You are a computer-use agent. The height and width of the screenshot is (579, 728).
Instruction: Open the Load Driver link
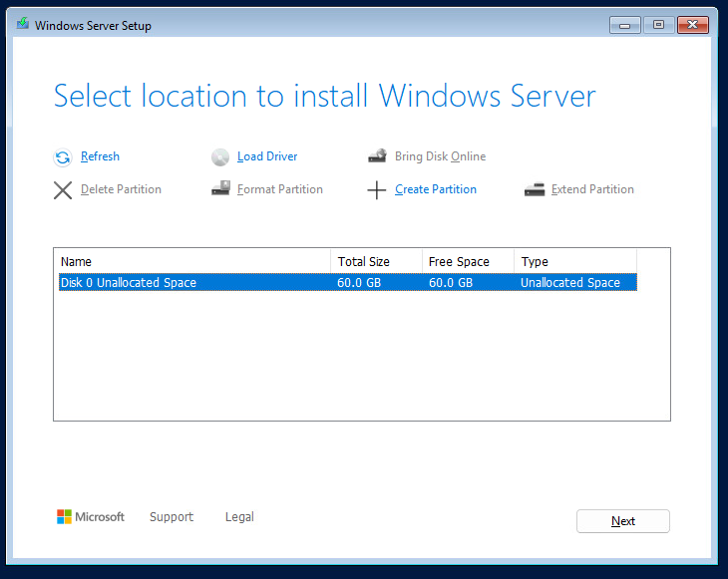[267, 156]
